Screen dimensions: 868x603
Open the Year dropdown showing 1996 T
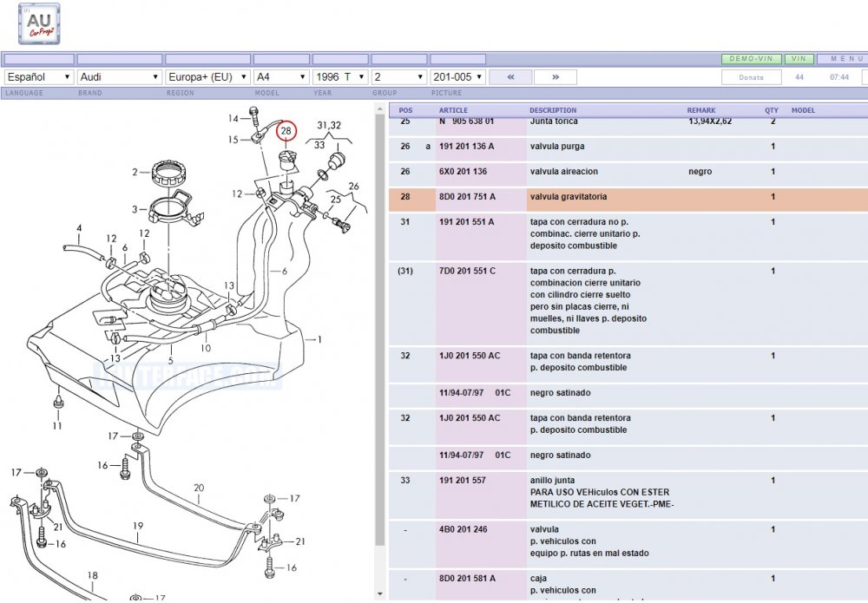tap(340, 77)
